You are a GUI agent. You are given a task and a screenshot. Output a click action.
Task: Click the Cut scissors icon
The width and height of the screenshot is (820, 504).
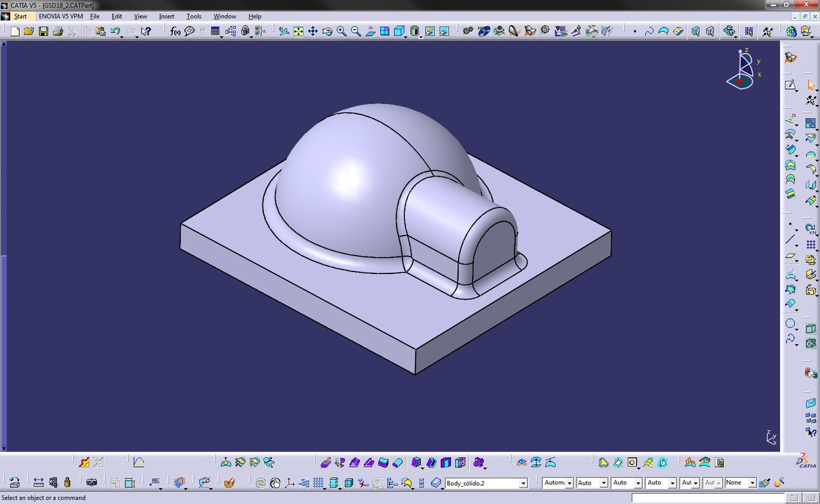pos(72,31)
